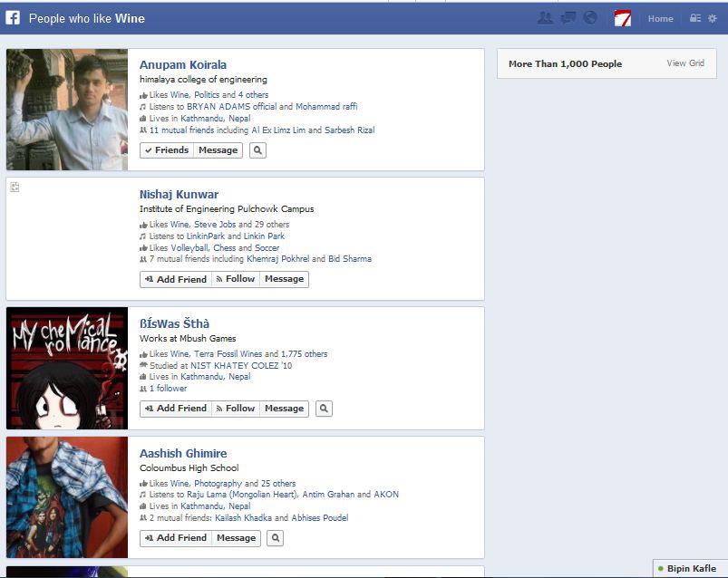Viewport: 728px width, 578px height.
Task: Open AKON page link
Action: pyautogui.click(x=386, y=495)
